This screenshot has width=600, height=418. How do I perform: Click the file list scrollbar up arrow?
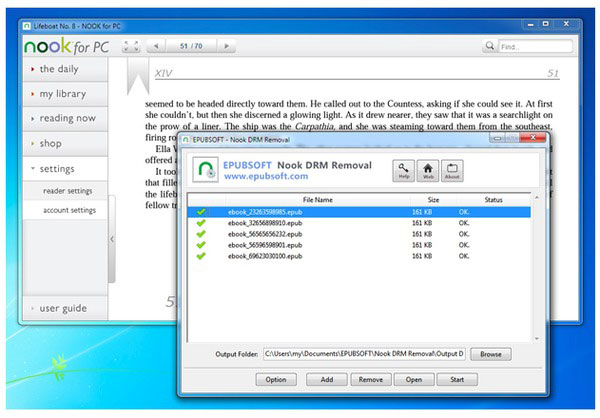tap(536, 198)
